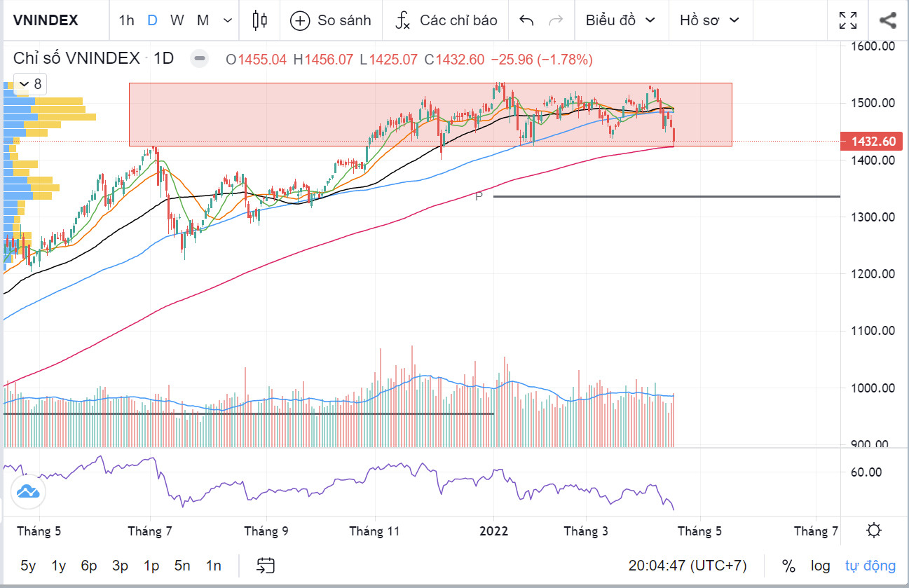This screenshot has height=588, width=909.
Task: Expand the timeframe list chevron
Action: [227, 20]
